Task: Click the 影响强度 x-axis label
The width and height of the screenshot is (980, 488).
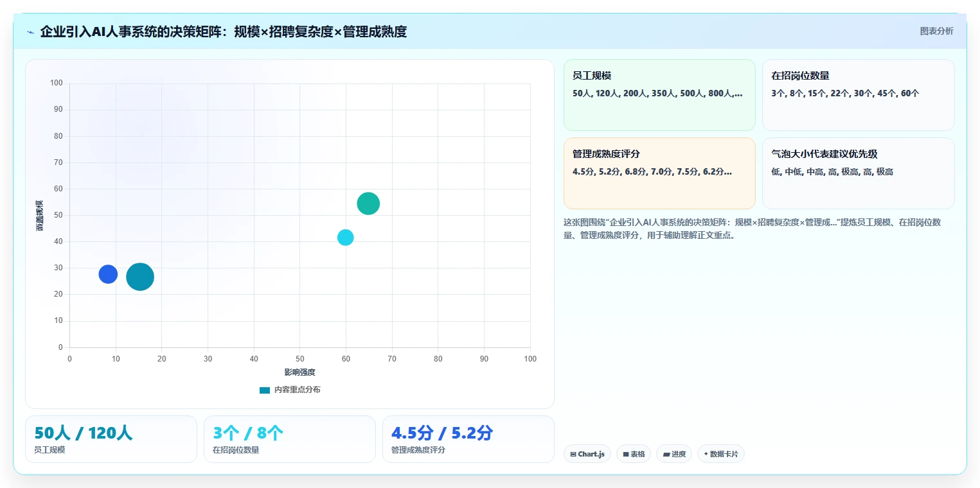Action: 300,372
